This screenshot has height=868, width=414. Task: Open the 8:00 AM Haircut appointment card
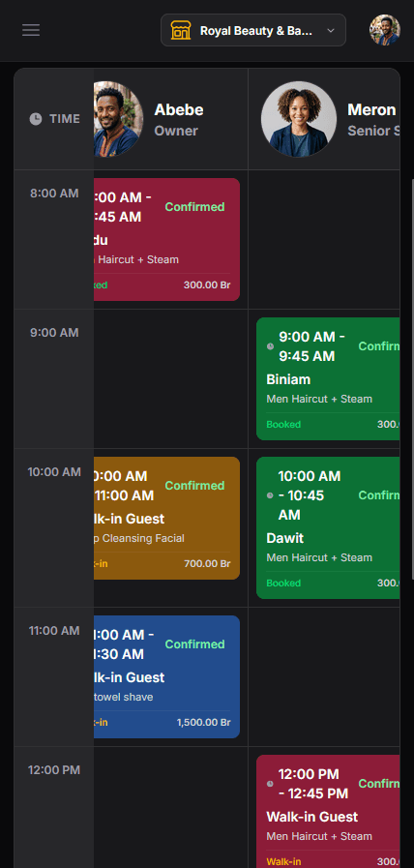pyautogui.click(x=166, y=240)
